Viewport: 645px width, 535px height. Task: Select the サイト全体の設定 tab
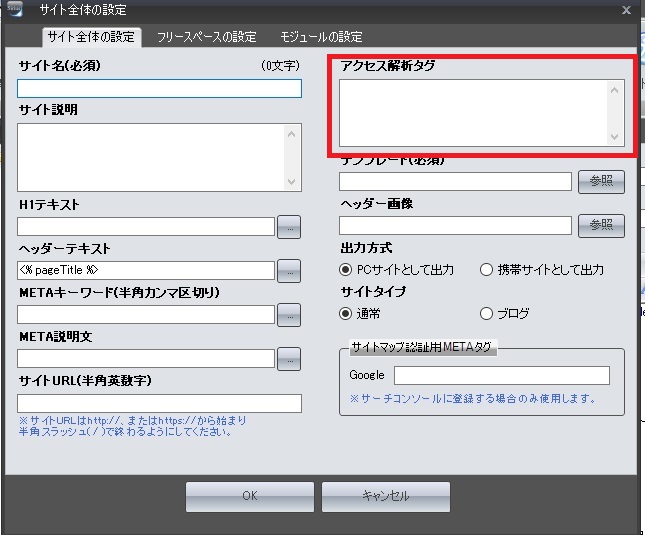pyautogui.click(x=91, y=37)
